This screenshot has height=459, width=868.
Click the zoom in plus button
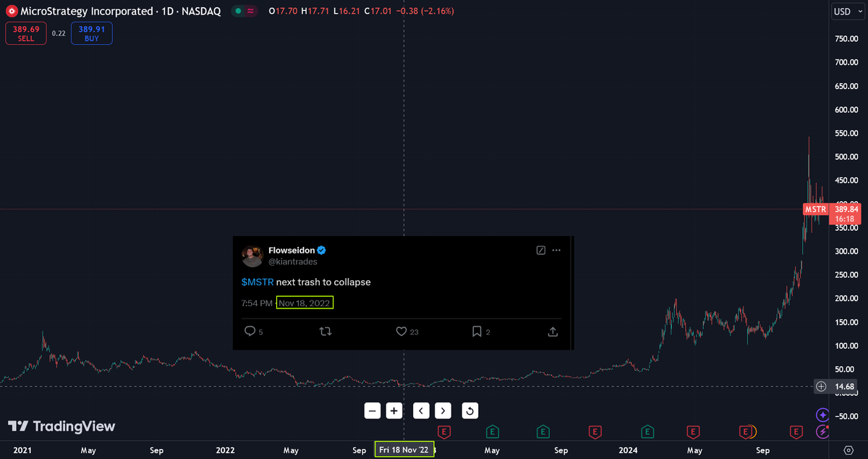tap(393, 411)
